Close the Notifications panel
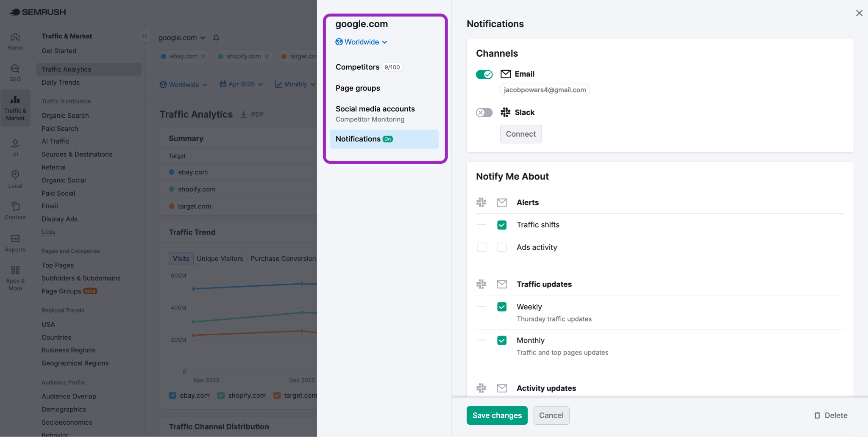This screenshot has width=868, height=437. [x=859, y=13]
